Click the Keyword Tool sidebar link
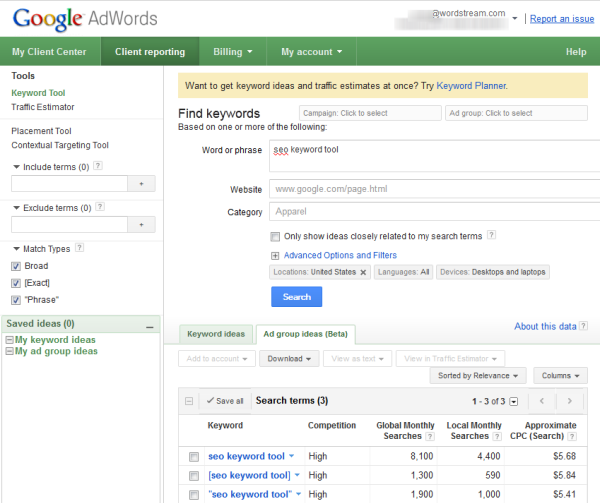 point(38,93)
